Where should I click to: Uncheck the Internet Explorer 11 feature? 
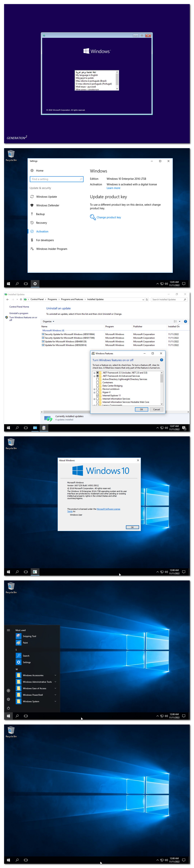pos(98,395)
